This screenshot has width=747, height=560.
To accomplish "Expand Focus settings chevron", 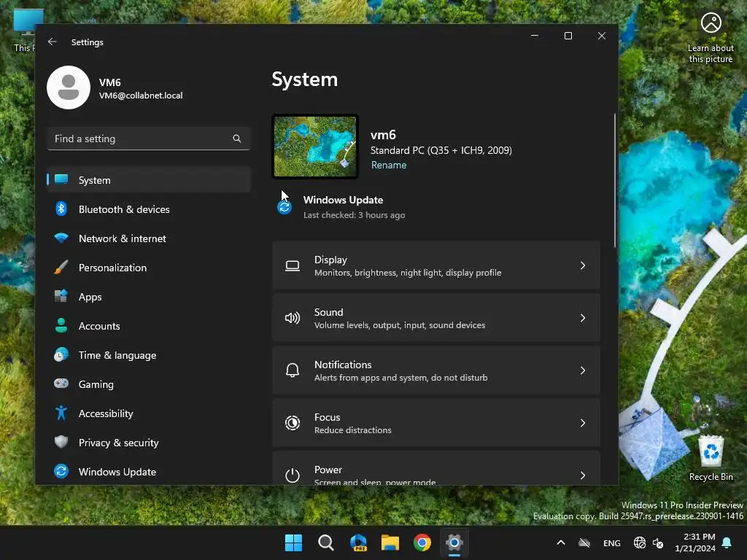I will click(x=583, y=423).
